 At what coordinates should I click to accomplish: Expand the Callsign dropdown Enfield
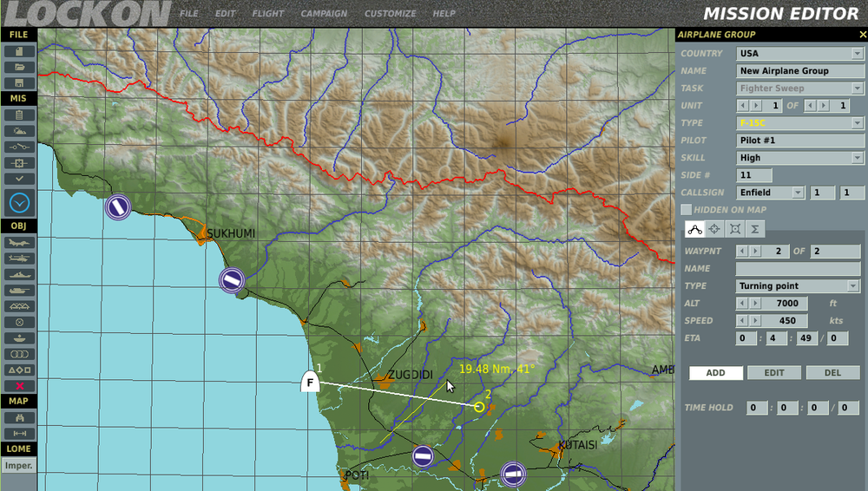pos(798,193)
